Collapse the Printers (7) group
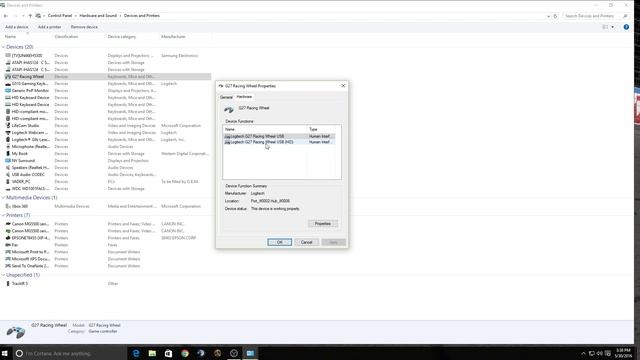The height and width of the screenshot is (360, 640). 3,215
